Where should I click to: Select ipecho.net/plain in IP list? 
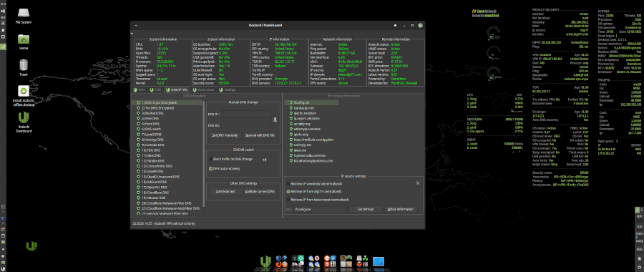coord(306,113)
